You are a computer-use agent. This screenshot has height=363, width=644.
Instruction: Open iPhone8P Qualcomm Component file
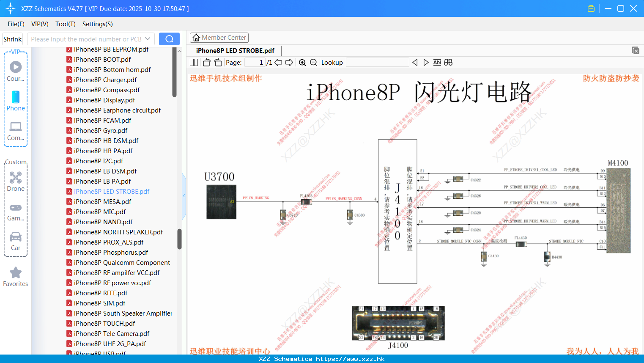pos(122,263)
